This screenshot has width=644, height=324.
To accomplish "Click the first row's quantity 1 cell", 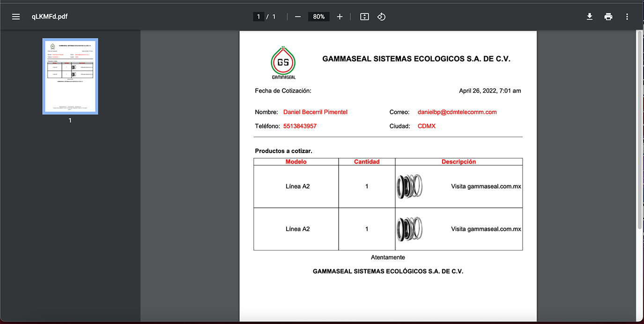I will 367,186.
